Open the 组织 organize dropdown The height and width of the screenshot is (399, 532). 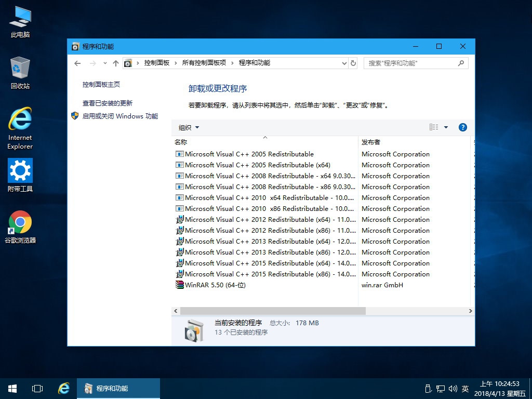click(189, 128)
